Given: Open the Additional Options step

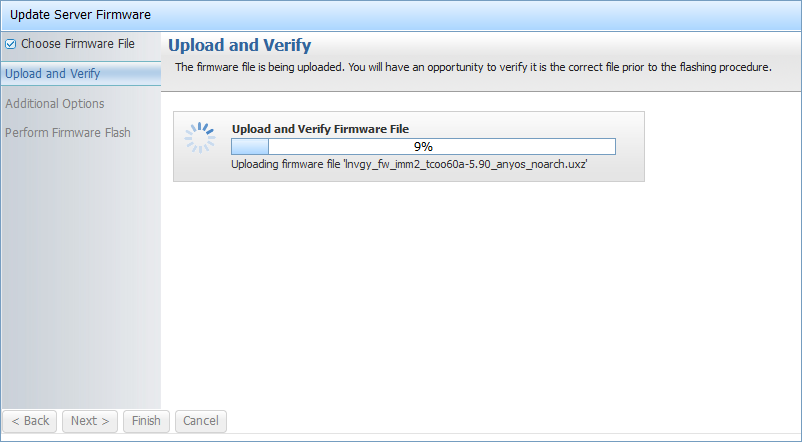Looking at the screenshot, I should coord(55,103).
